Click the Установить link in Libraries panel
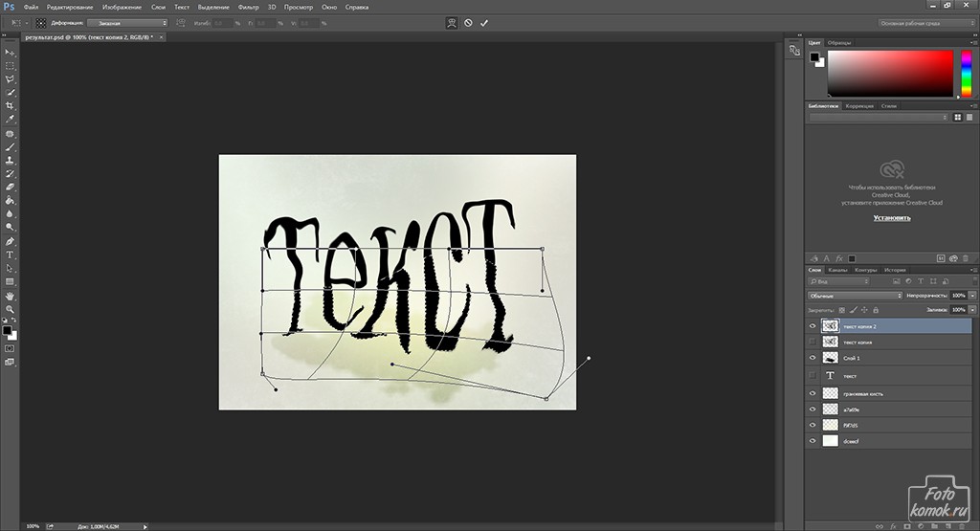This screenshot has height=531, width=980. point(892,218)
